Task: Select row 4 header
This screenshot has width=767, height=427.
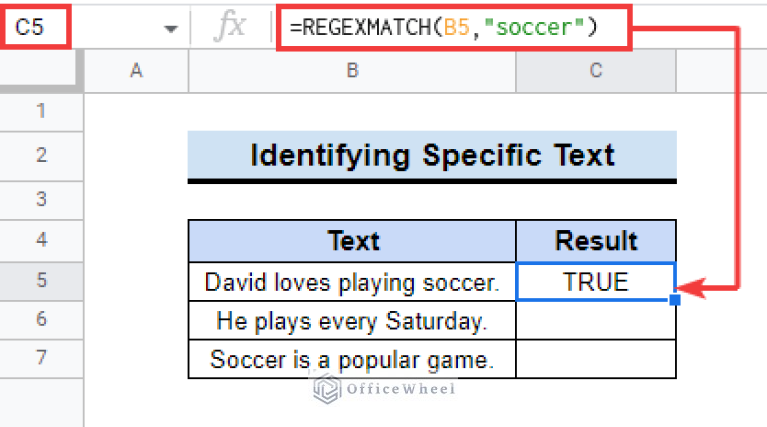Action: pos(42,240)
